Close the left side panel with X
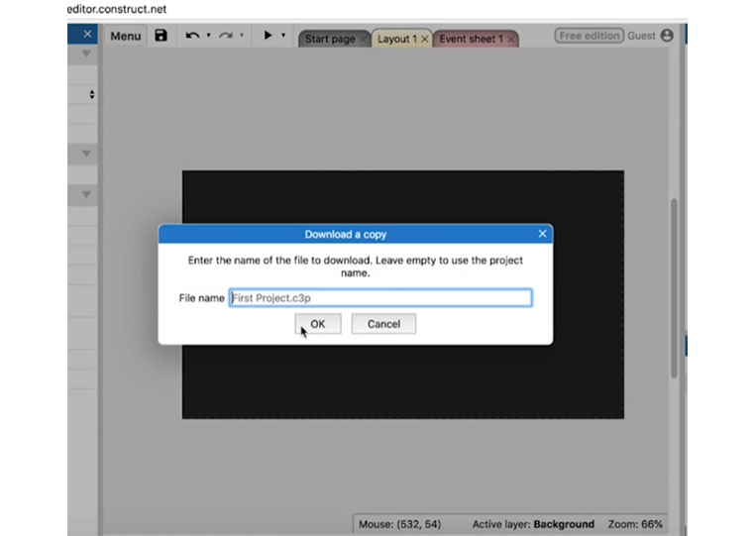Image resolution: width=756 pixels, height=536 pixels. pyautogui.click(x=87, y=34)
